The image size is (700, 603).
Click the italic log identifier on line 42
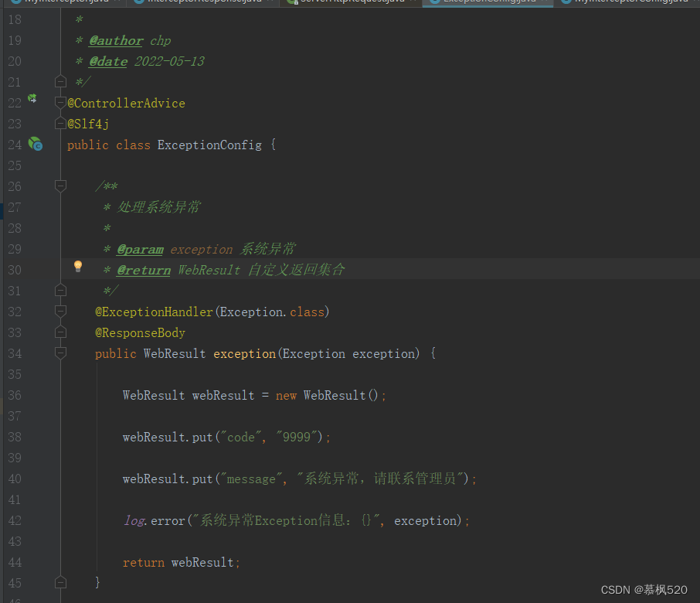(134, 521)
